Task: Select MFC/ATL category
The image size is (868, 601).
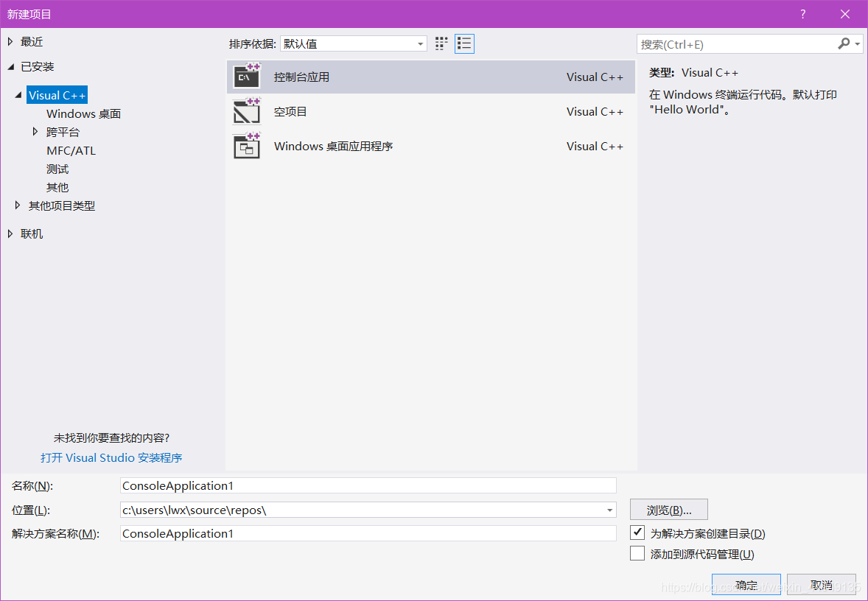Action: 71,150
